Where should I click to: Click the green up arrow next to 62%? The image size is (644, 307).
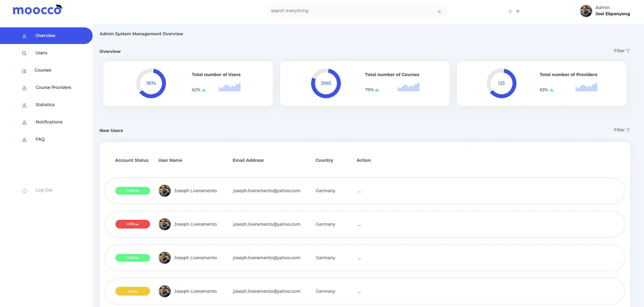click(x=204, y=90)
